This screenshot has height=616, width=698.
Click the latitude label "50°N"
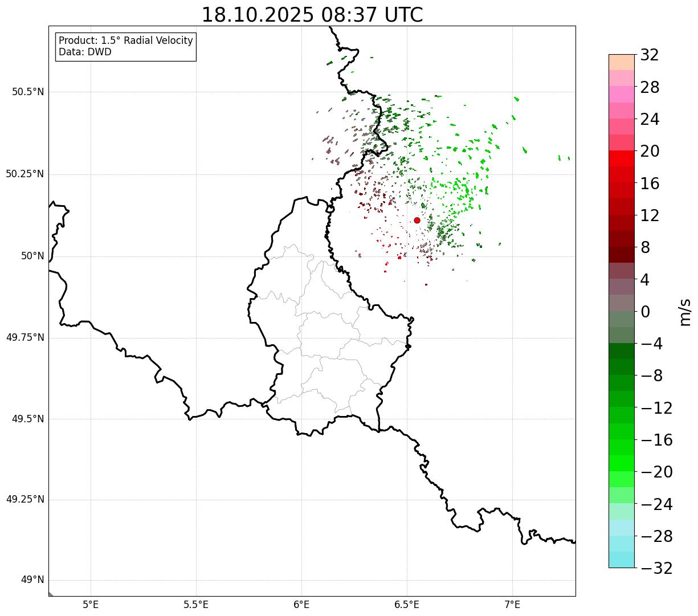pyautogui.click(x=33, y=256)
